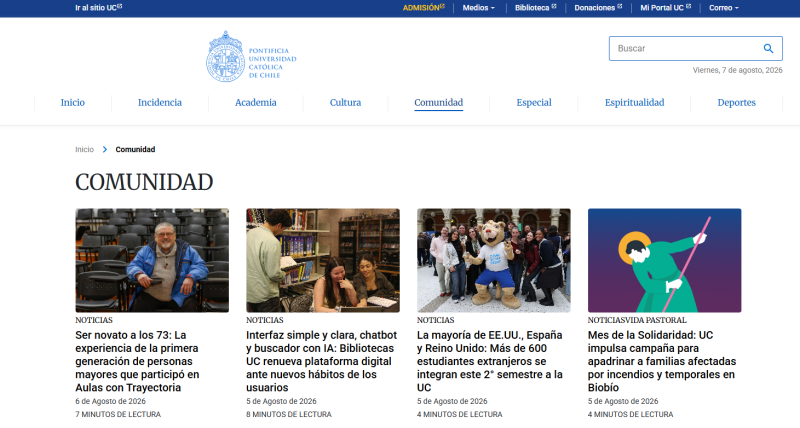Click NOTICIAS tag above 'Ser novato' article
This screenshot has height=428, width=800.
coord(94,320)
